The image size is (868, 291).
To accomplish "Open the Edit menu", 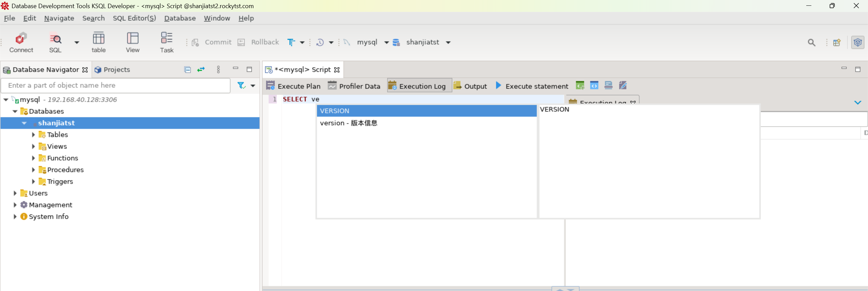I will click(30, 18).
